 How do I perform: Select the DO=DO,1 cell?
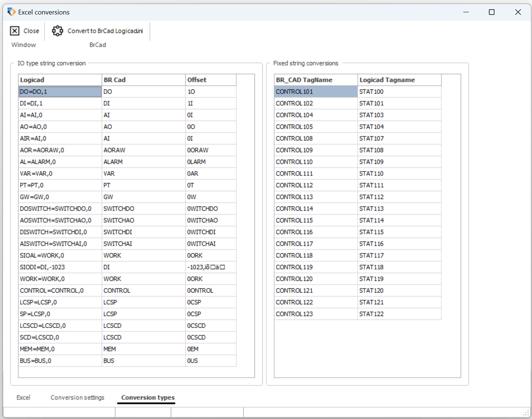(x=60, y=92)
